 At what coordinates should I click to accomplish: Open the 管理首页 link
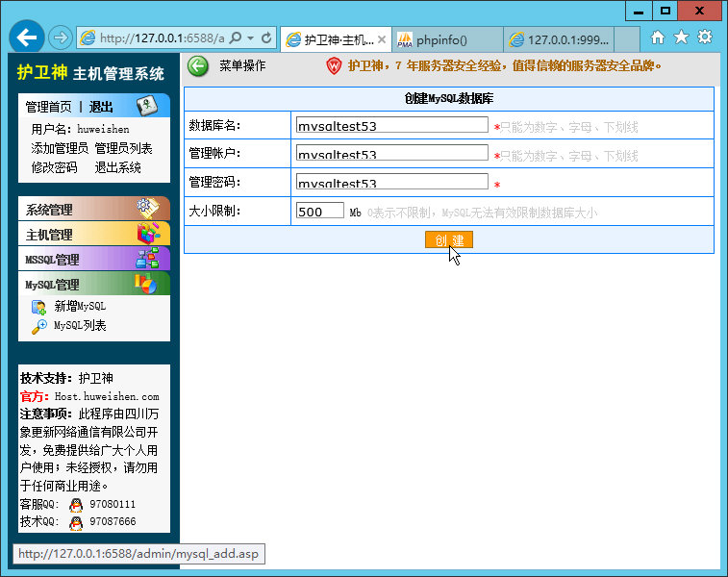pyautogui.click(x=49, y=108)
